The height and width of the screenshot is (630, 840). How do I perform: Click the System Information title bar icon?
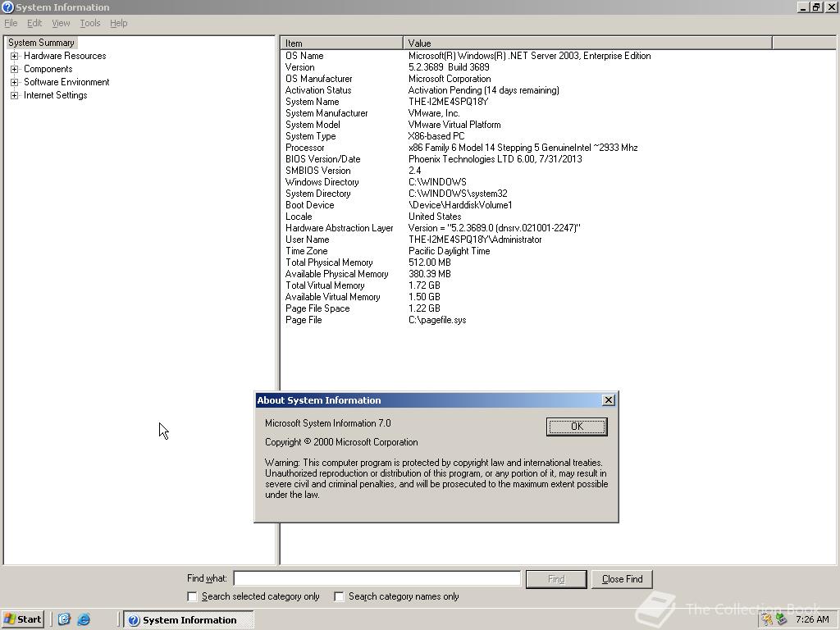click(x=7, y=7)
